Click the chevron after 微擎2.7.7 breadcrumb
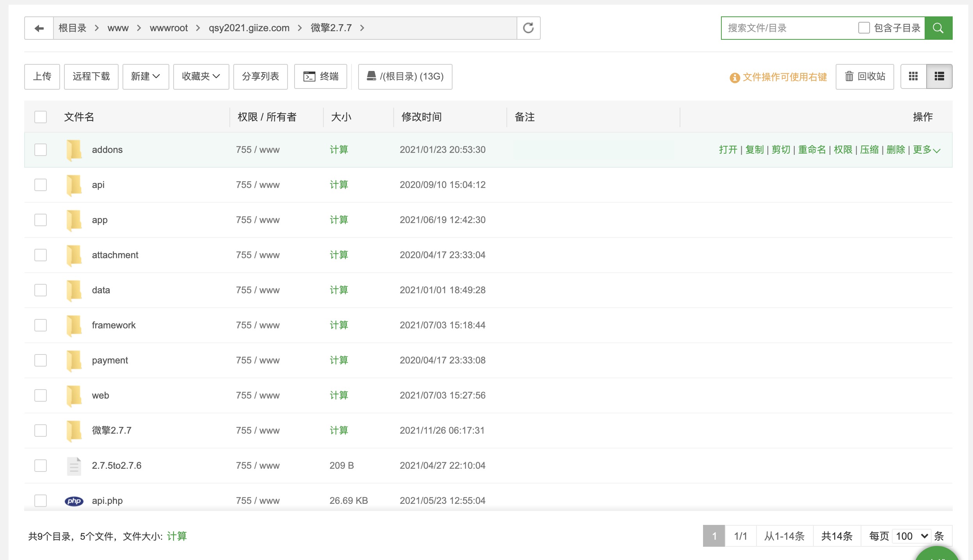This screenshot has width=973, height=560. pyautogui.click(x=362, y=28)
